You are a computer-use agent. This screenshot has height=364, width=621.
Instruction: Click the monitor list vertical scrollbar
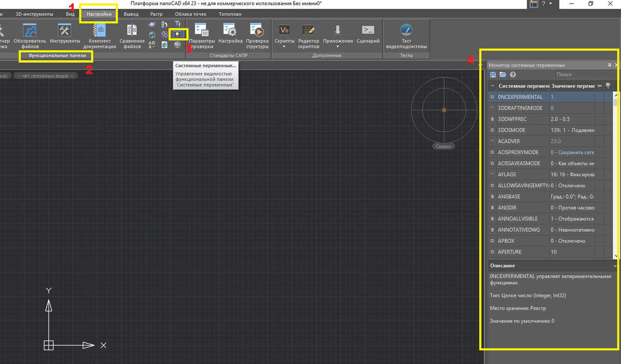pos(616,175)
